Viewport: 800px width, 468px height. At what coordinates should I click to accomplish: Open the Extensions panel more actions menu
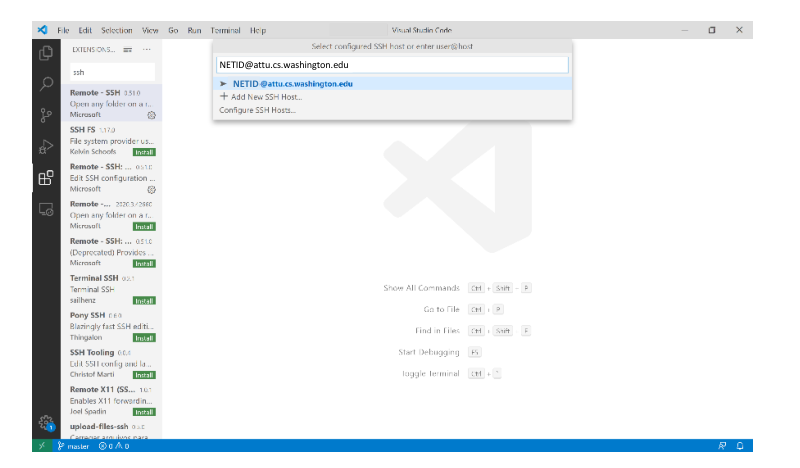147,50
